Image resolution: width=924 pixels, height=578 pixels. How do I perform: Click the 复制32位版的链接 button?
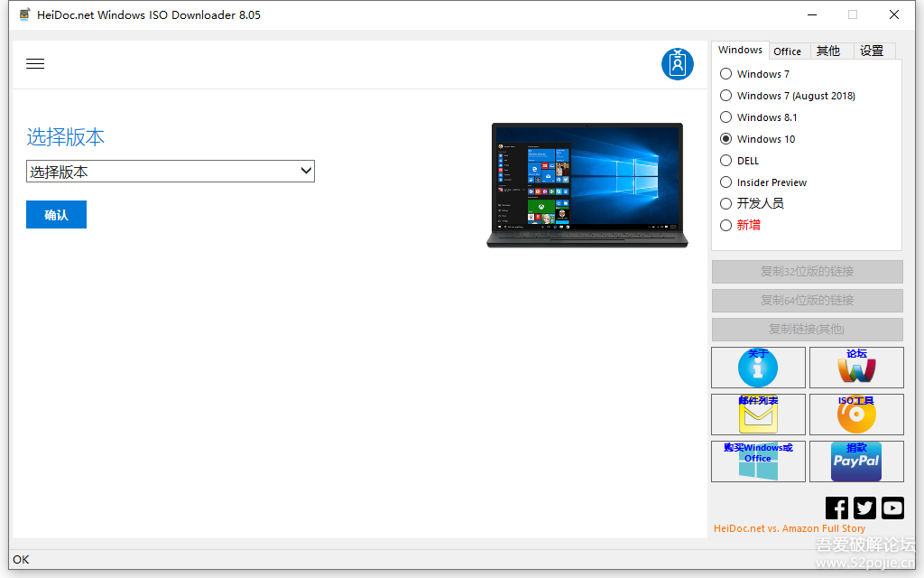[x=808, y=271]
